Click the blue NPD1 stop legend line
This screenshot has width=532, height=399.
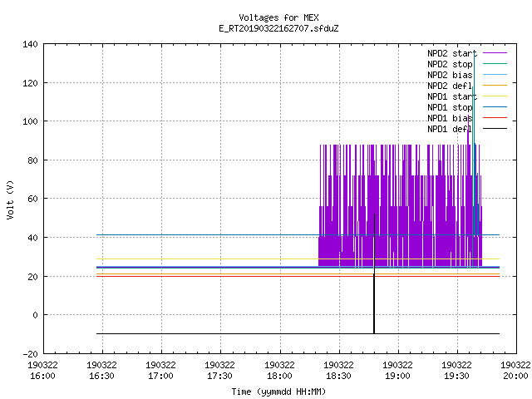tap(495, 107)
